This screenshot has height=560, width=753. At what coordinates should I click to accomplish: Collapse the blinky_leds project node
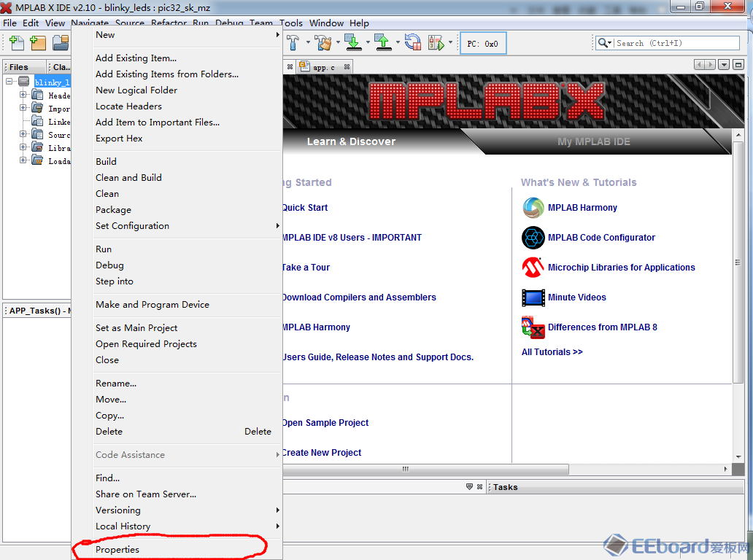click(10, 82)
